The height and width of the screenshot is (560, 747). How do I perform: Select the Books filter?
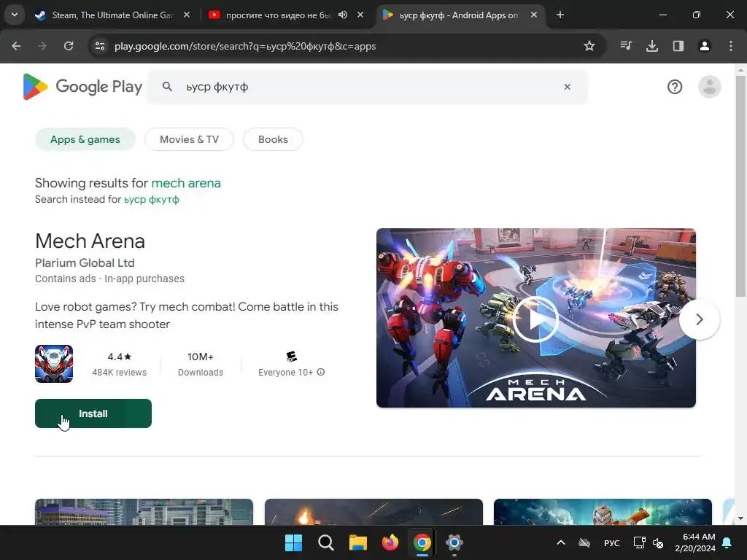coord(273,139)
